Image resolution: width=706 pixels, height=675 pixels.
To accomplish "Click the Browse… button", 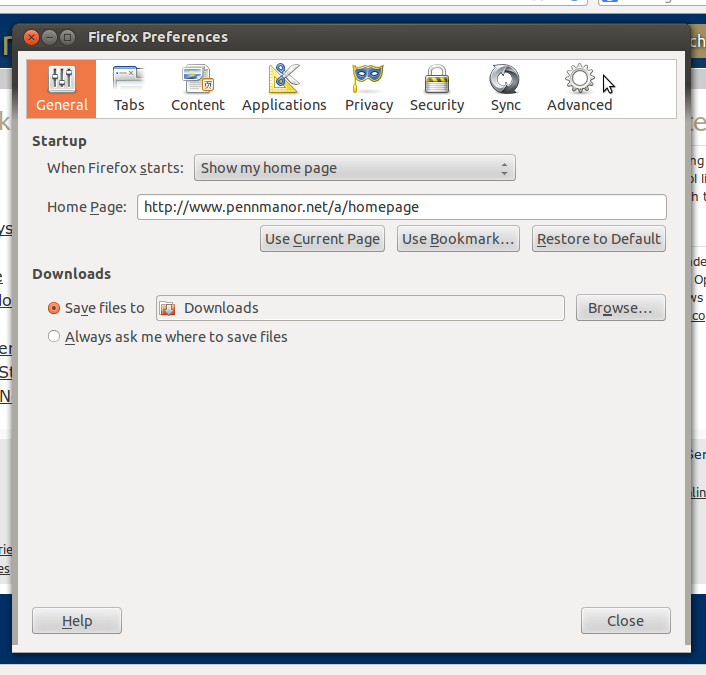I will tap(620, 308).
